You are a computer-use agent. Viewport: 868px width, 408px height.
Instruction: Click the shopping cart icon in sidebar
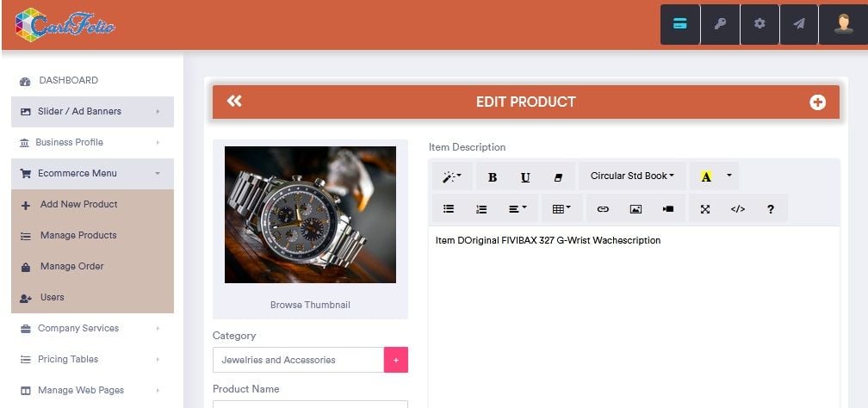[26, 174]
